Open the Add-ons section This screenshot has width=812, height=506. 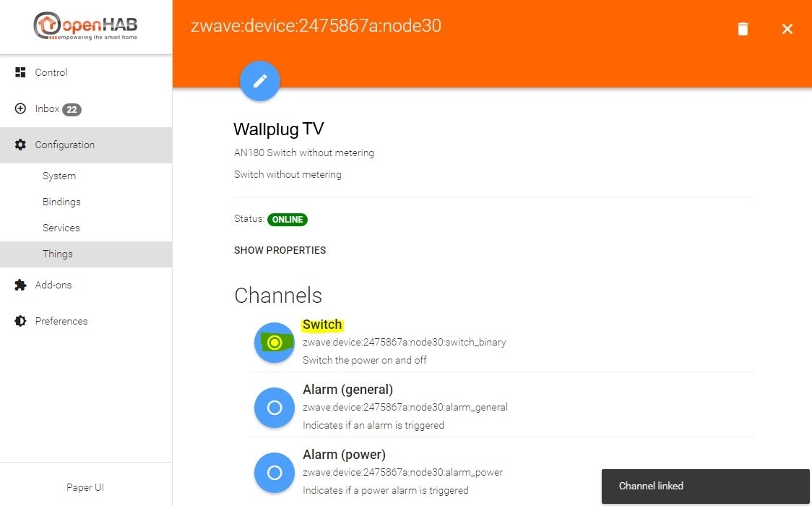tap(86, 285)
